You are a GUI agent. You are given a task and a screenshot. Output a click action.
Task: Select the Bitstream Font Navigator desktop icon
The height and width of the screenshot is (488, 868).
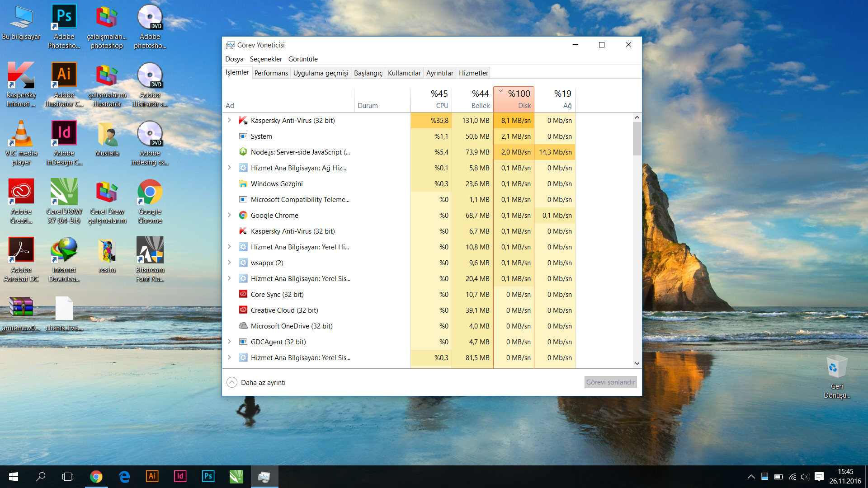[150, 259]
